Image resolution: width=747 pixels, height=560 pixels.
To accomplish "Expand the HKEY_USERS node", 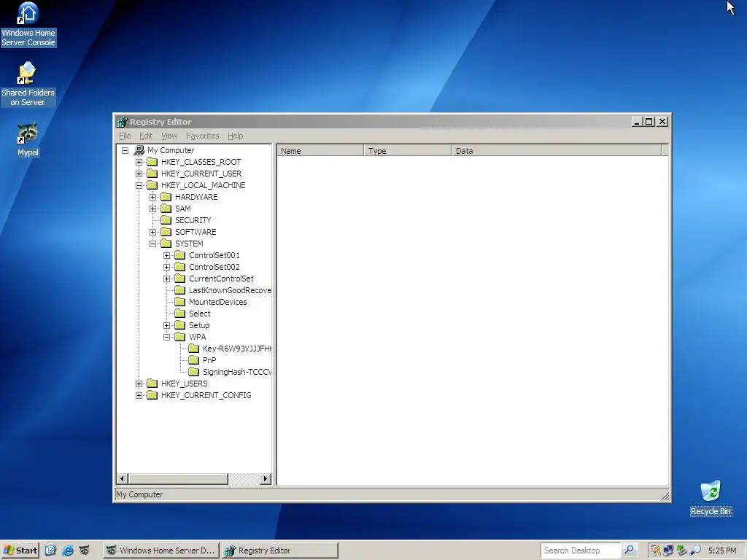I will coord(139,384).
